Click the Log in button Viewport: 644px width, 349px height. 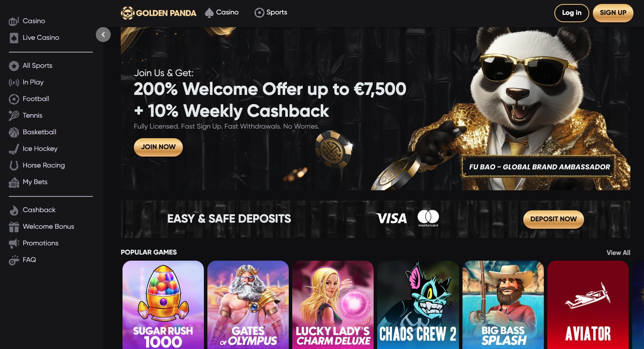(x=572, y=13)
